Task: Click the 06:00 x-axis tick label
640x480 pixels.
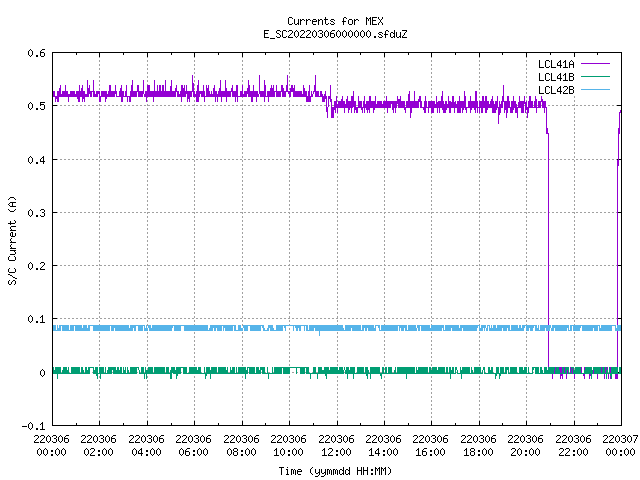Action: (193, 452)
